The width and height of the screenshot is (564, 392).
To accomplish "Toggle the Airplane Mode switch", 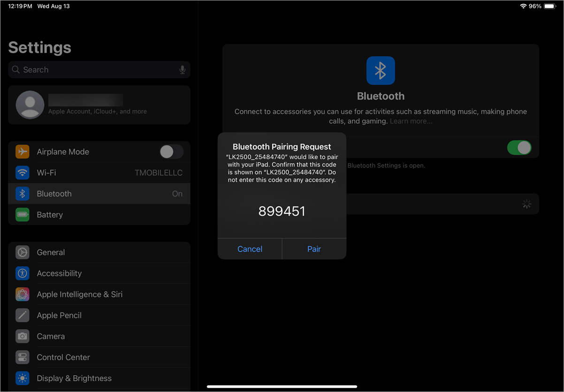I will pyautogui.click(x=171, y=151).
